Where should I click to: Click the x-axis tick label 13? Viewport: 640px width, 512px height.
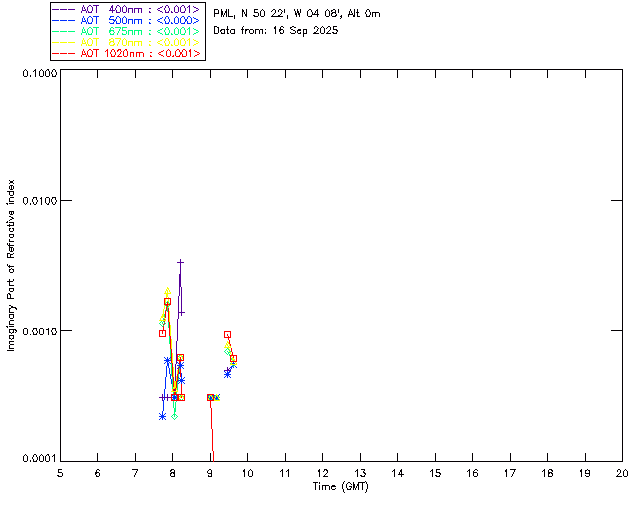[360, 473]
